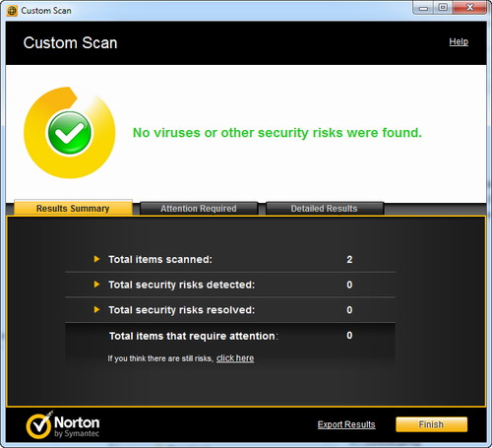
Task: Select the Results Summary tab
Action: [x=73, y=208]
